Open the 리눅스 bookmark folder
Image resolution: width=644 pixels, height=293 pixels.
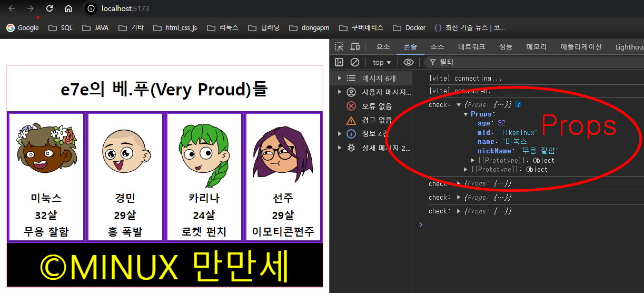223,28
